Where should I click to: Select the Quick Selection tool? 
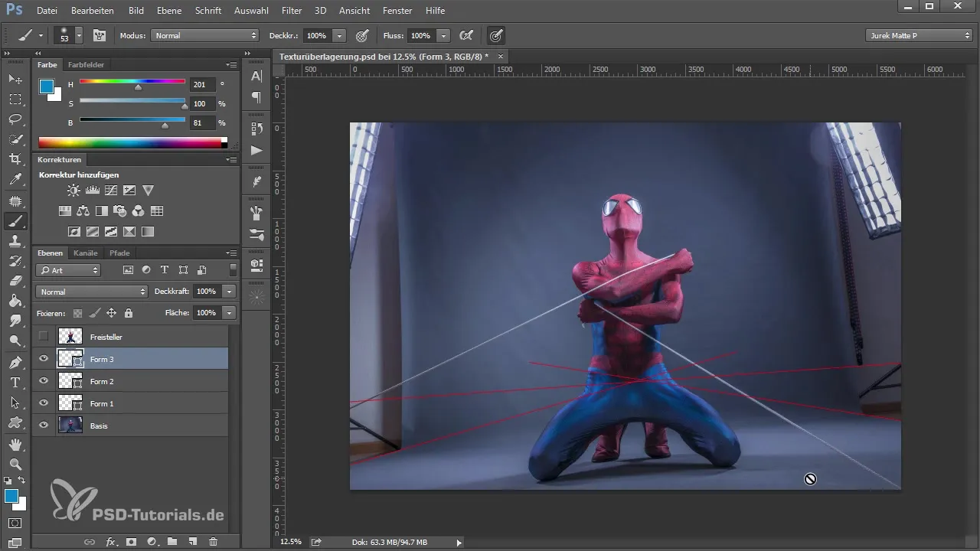[15, 139]
